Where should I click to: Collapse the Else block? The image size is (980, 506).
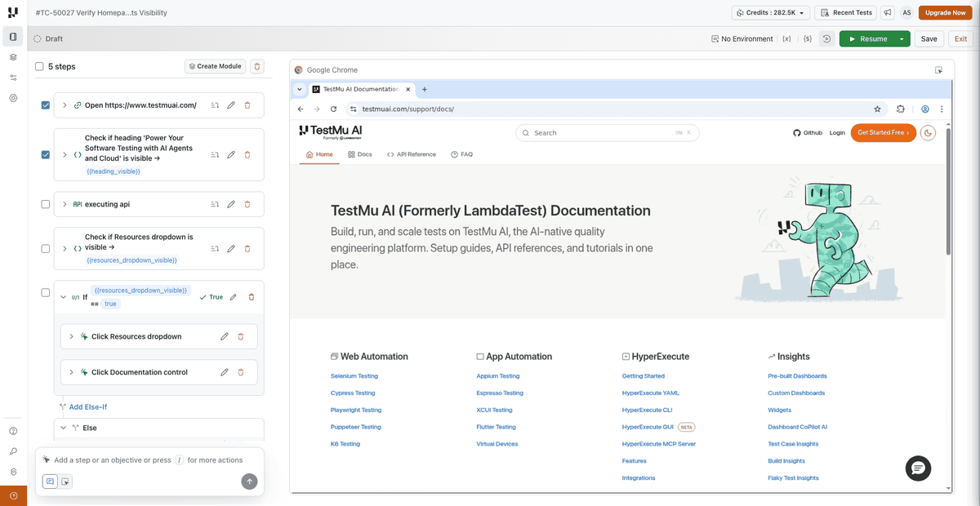[x=64, y=428]
